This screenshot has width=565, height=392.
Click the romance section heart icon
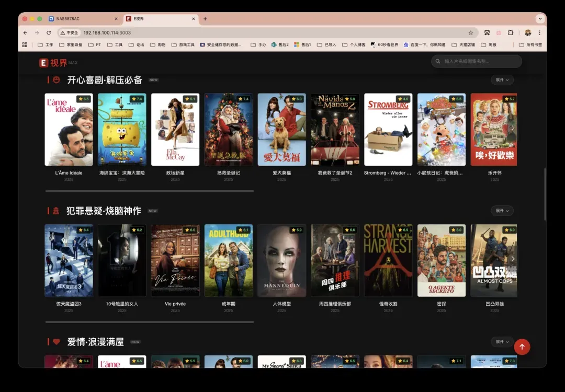pos(56,342)
